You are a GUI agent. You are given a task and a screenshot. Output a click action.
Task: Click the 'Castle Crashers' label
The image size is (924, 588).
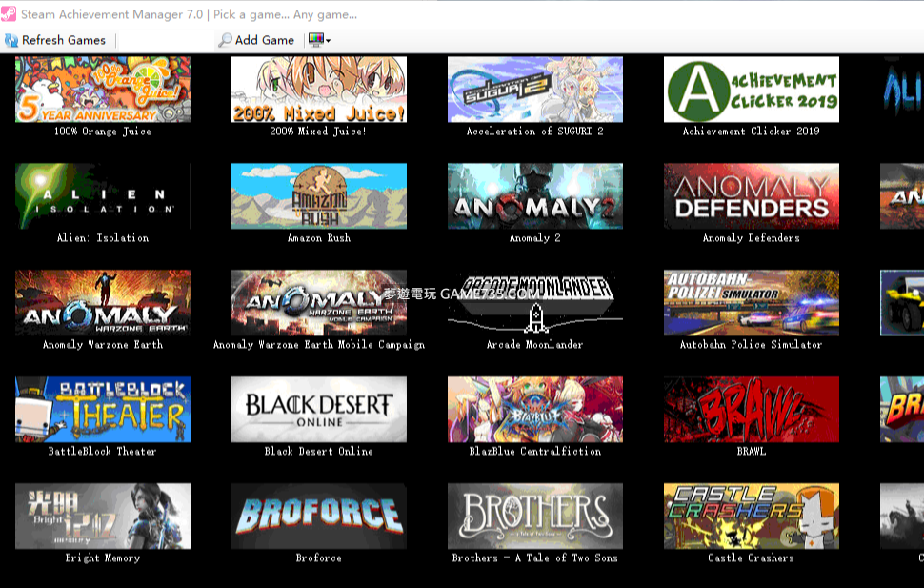pyautogui.click(x=752, y=558)
